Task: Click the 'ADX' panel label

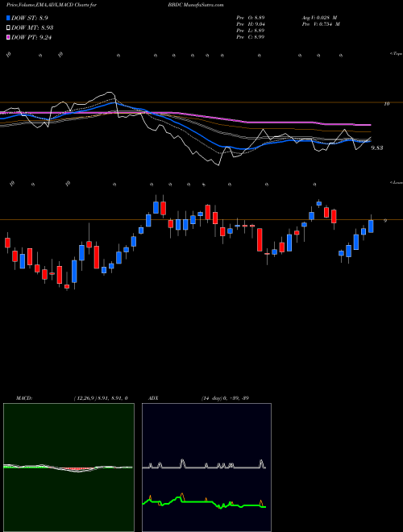Action: pyautogui.click(x=154, y=398)
